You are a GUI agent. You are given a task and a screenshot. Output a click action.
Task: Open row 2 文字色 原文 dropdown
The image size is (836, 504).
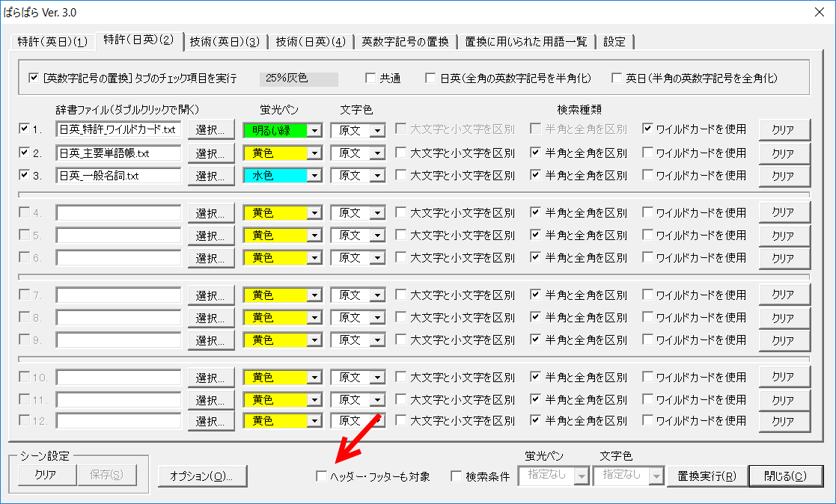[377, 153]
